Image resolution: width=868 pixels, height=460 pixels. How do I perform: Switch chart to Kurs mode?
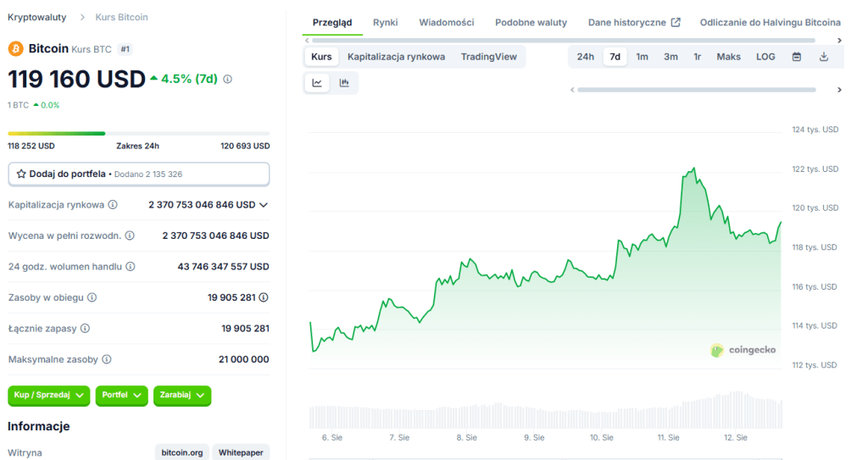pos(321,57)
